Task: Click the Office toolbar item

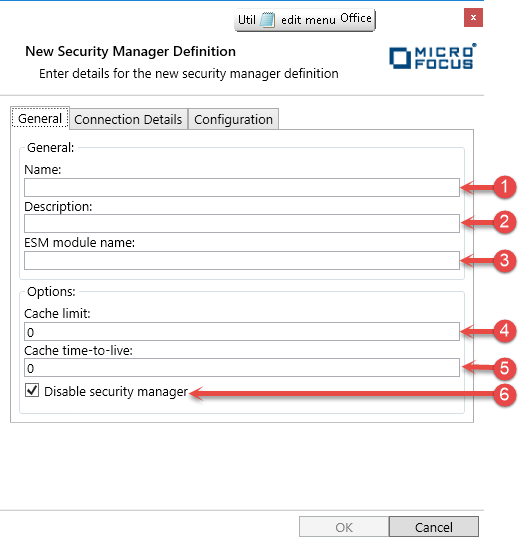Action: pos(356,18)
